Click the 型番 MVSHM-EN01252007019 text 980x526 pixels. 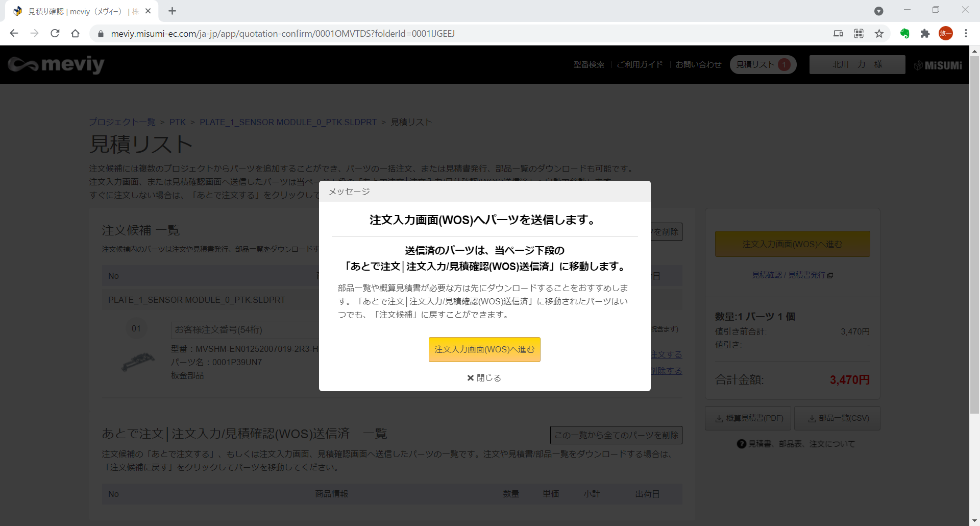tap(245, 349)
